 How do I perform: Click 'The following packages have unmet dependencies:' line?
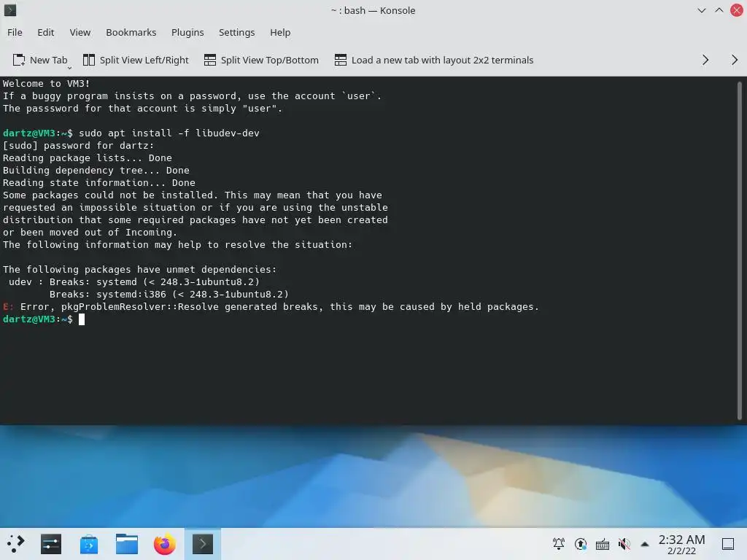tap(139, 270)
